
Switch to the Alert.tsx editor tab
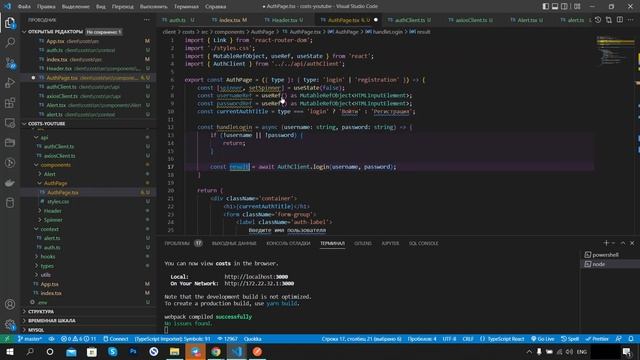pos(526,20)
